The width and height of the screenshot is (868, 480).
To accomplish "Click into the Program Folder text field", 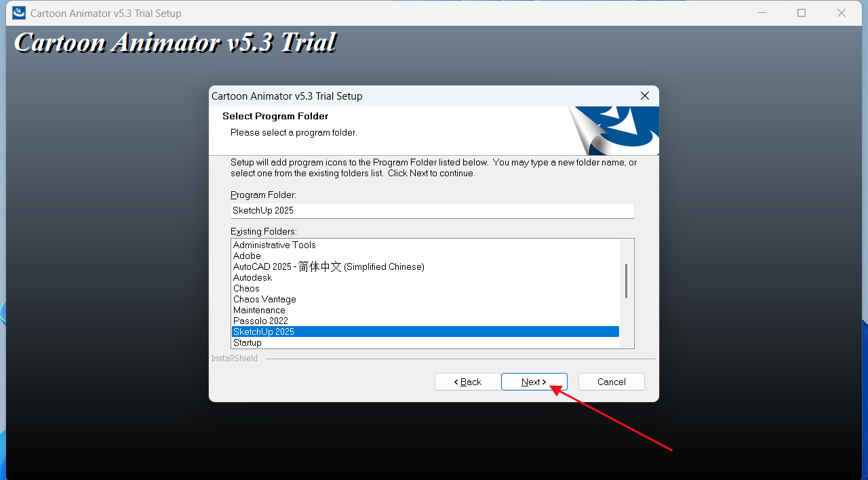I will 432,211.
